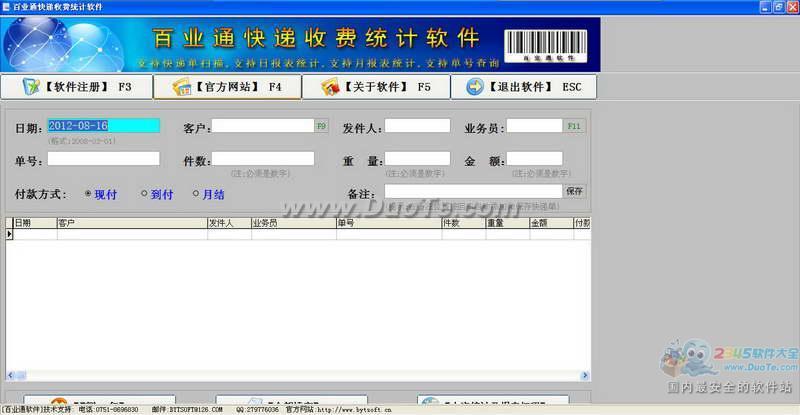Select 现付 payment radio button
Viewport: 800px width, 415px height.
pyautogui.click(x=88, y=194)
